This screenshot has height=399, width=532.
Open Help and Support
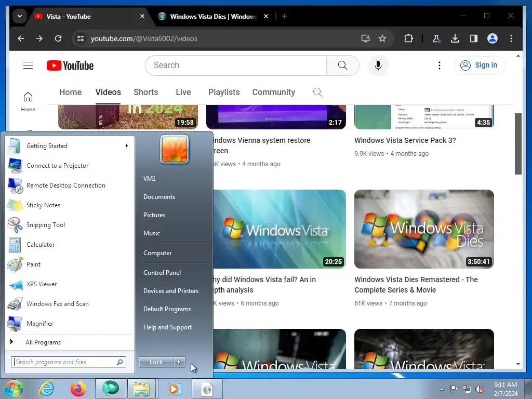click(x=167, y=327)
